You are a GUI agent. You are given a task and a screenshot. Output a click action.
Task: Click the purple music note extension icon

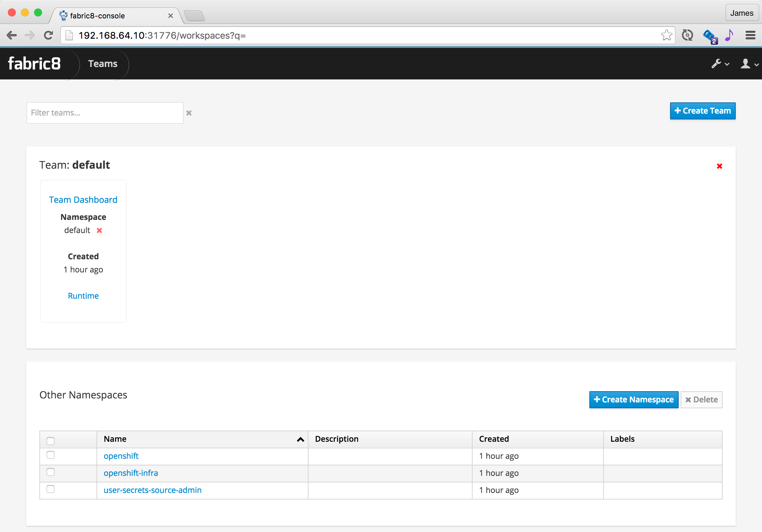729,35
